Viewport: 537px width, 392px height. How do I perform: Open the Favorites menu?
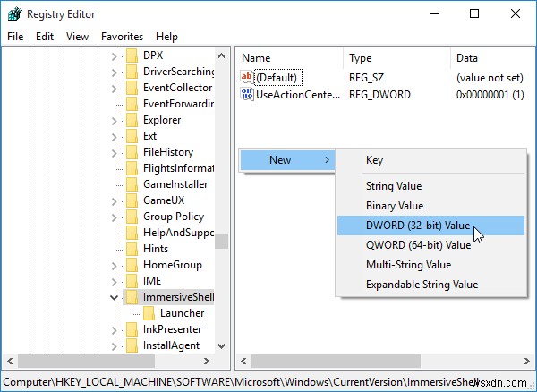[123, 37]
